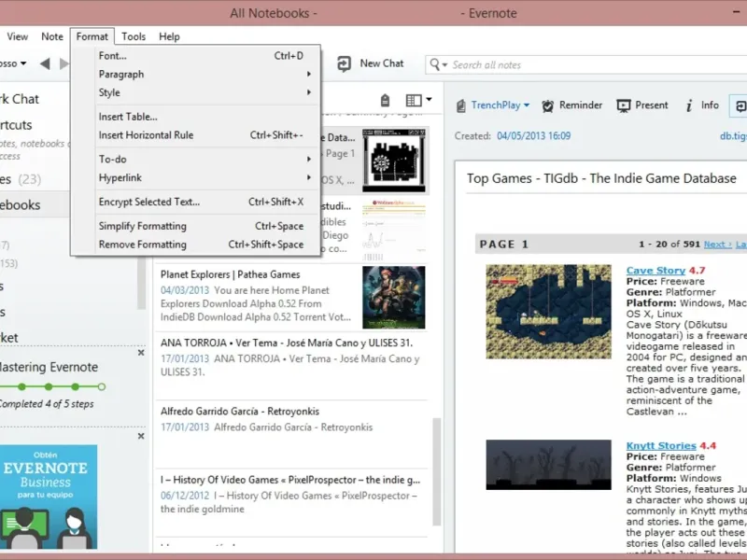Open the Knytt Stories link
This screenshot has width=747, height=560.
pos(661,446)
